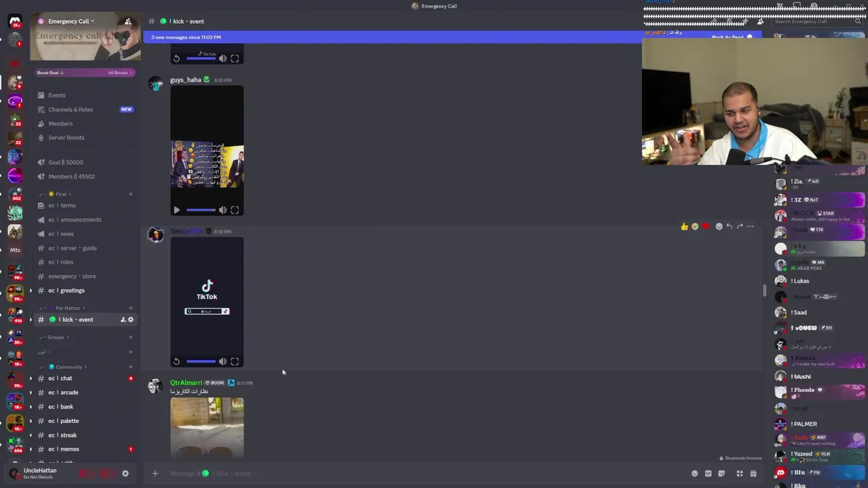Open more options ellipsis on message toolbar
Image resolution: width=868 pixels, height=488 pixels.
pos(750,226)
